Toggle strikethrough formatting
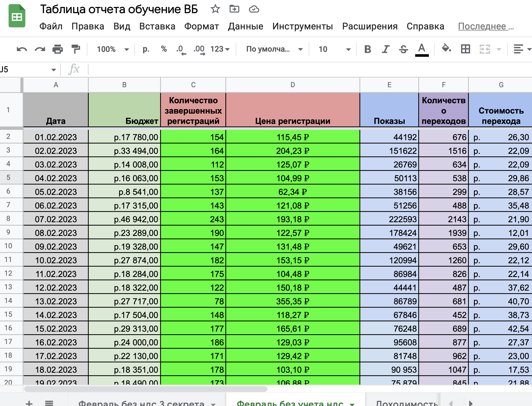The image size is (532, 406). tap(403, 49)
